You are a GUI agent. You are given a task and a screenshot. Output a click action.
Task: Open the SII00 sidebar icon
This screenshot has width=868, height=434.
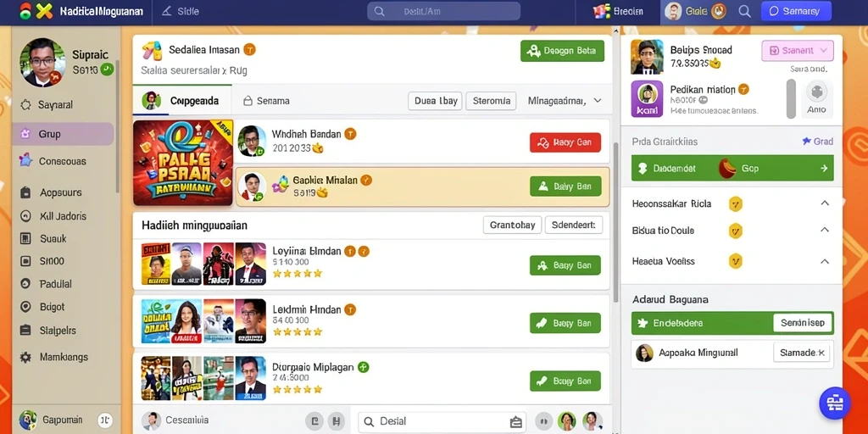pyautogui.click(x=25, y=261)
